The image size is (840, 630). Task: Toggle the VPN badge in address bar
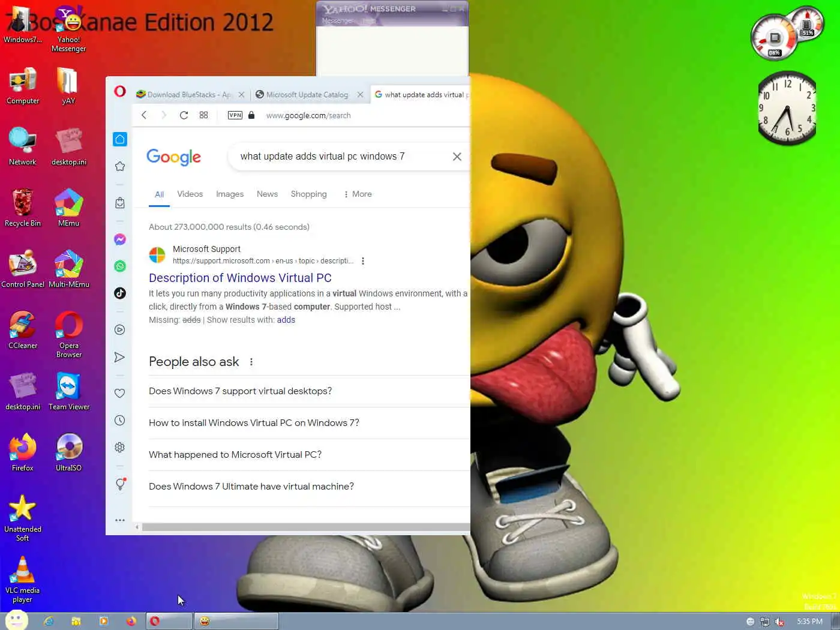[x=235, y=115]
